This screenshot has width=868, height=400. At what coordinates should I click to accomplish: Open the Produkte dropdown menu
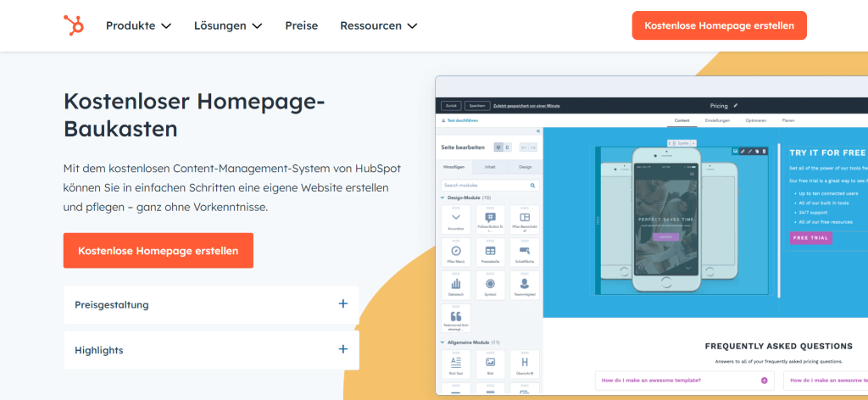tap(138, 25)
